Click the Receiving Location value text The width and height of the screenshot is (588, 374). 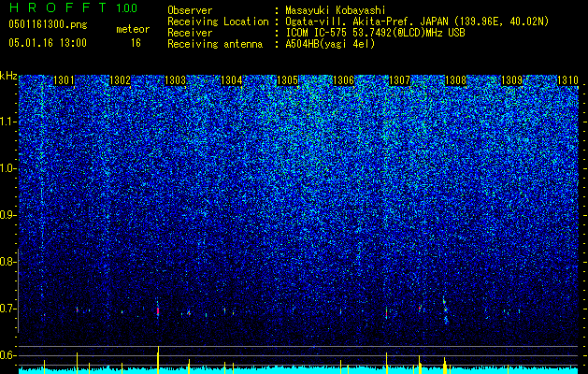pos(417,22)
